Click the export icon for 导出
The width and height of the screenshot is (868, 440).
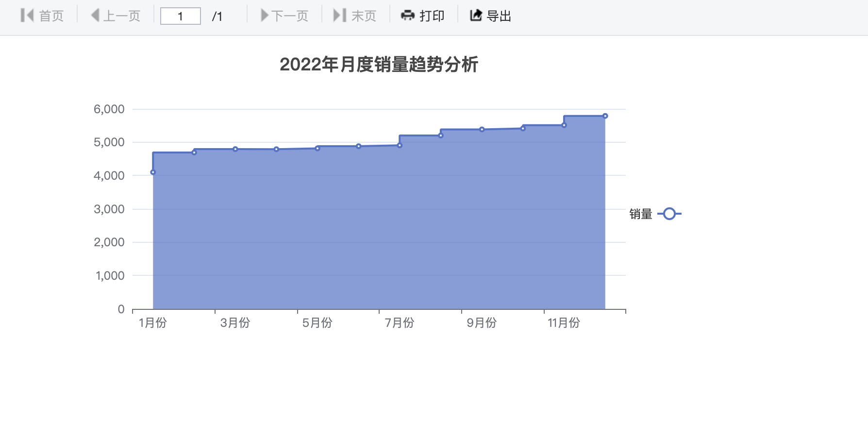coord(476,16)
